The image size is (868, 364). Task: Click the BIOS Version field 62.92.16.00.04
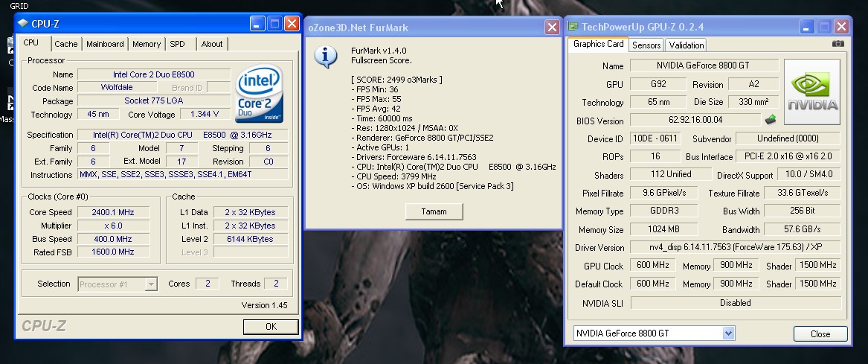tap(695, 120)
